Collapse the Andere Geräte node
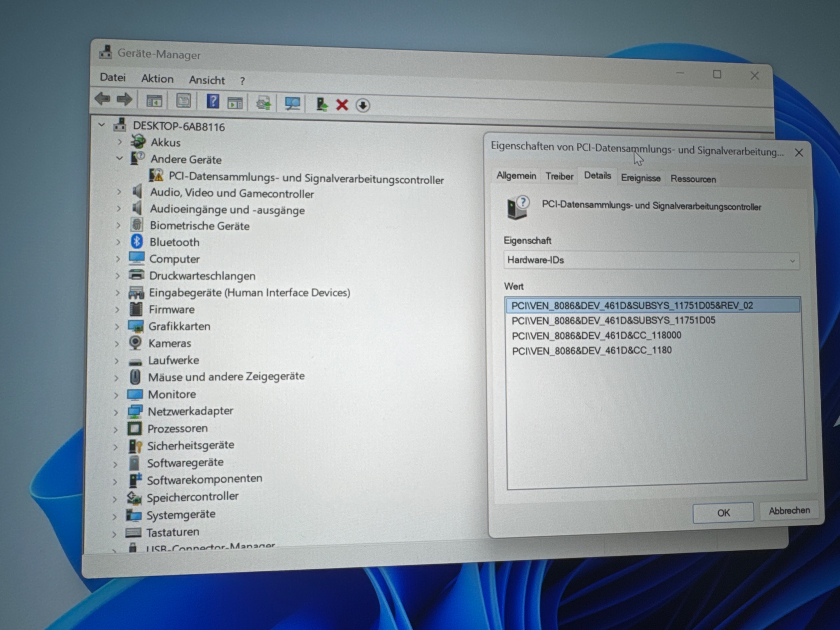 pyautogui.click(x=120, y=158)
